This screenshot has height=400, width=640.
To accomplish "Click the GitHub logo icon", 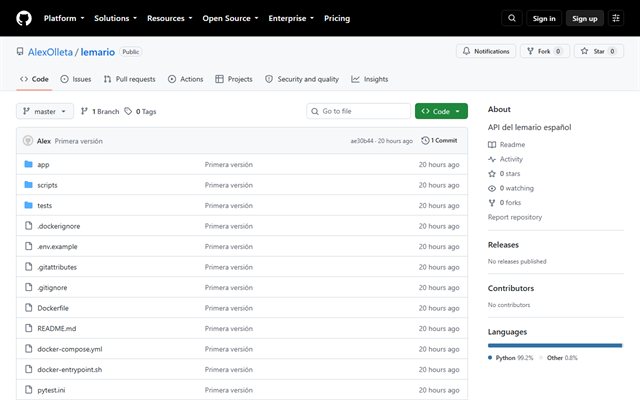I will tap(24, 18).
